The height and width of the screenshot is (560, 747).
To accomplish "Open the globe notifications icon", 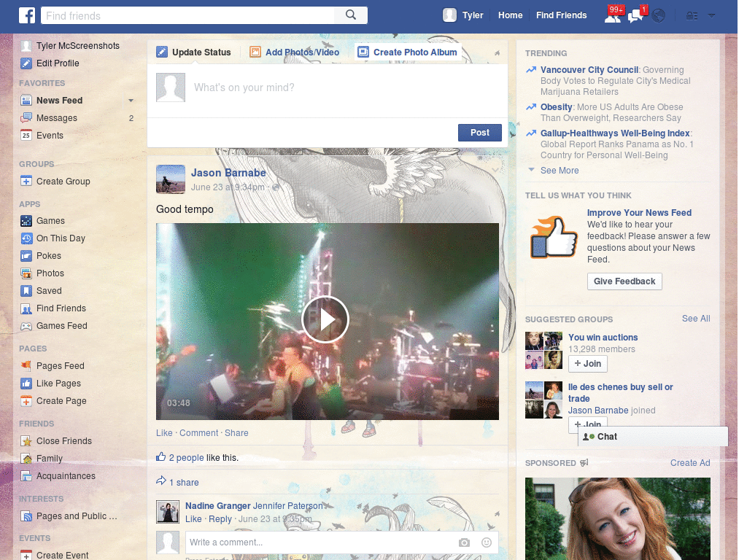I will point(659,16).
